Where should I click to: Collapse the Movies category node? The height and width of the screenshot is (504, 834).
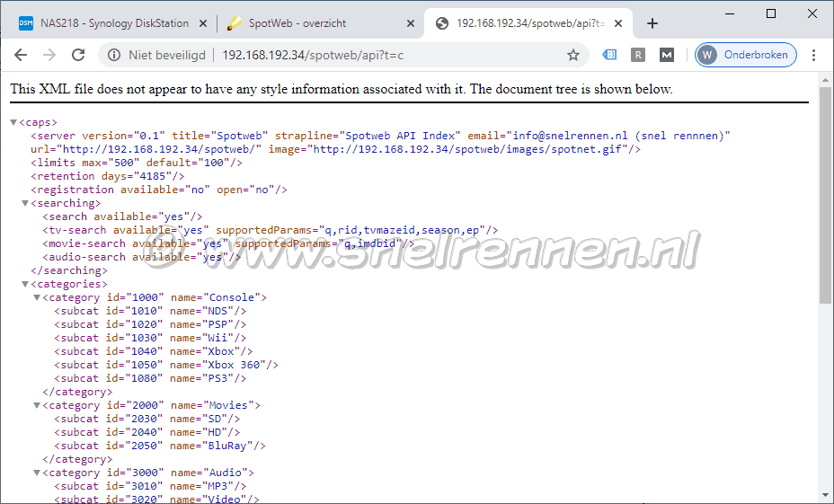(37, 405)
